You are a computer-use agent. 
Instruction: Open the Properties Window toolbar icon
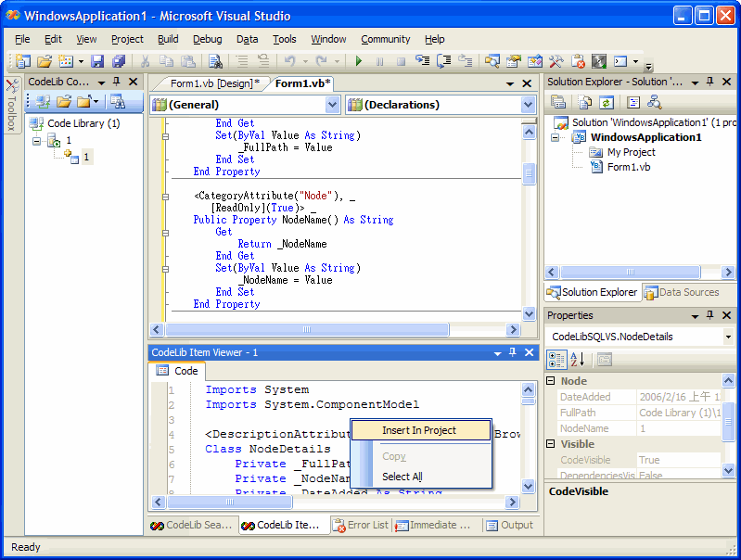pos(514,61)
